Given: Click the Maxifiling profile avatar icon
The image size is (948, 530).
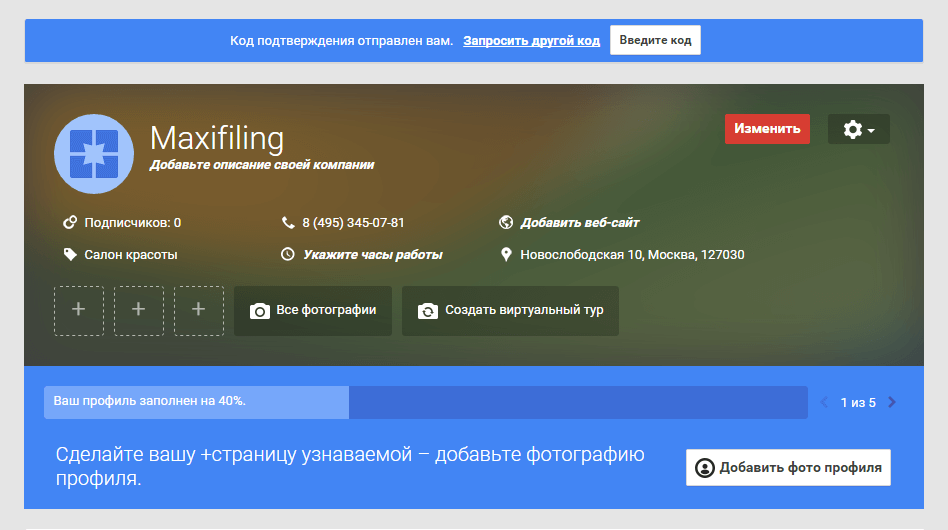Looking at the screenshot, I should pos(93,153).
